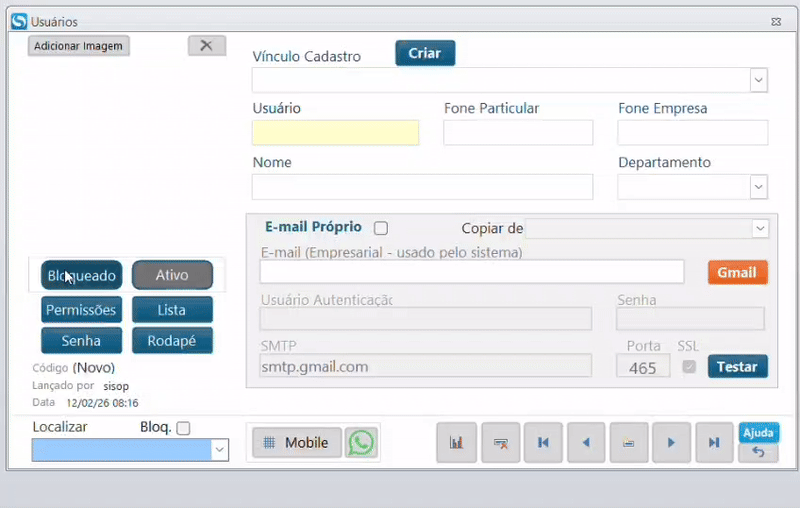Image resolution: width=800 pixels, height=508 pixels.
Task: Go to the first record
Action: [x=543, y=442]
